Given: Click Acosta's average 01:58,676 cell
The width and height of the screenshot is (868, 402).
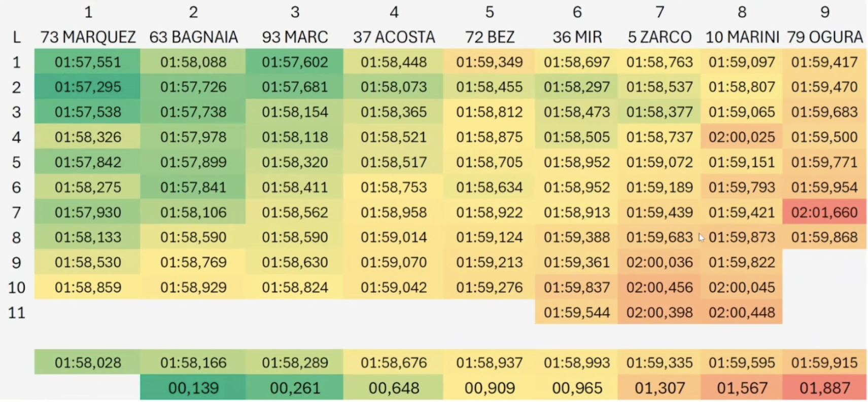Looking at the screenshot, I should click(394, 363).
